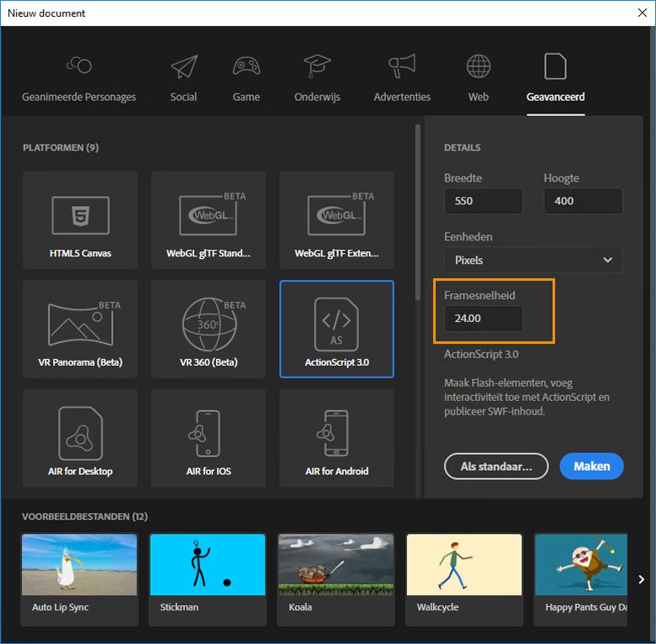This screenshot has height=644, width=656.
Task: Choose the AIR for Desktop platform
Action: pyautogui.click(x=81, y=438)
